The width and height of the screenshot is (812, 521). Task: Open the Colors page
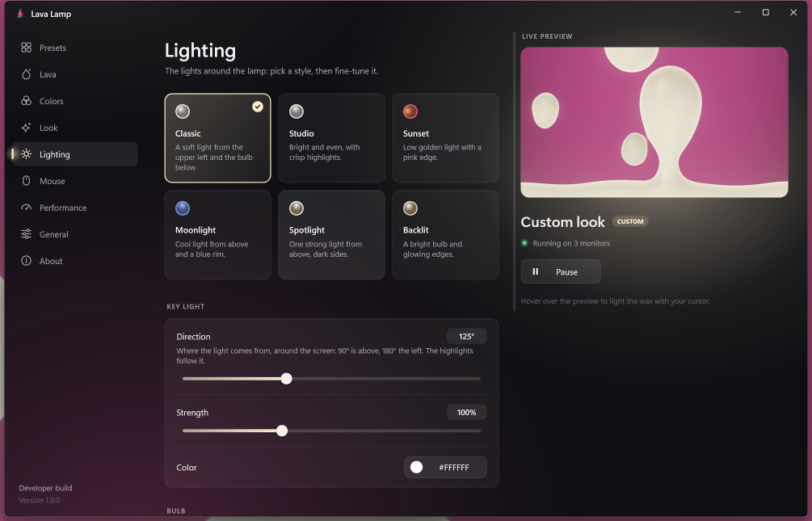74,101
